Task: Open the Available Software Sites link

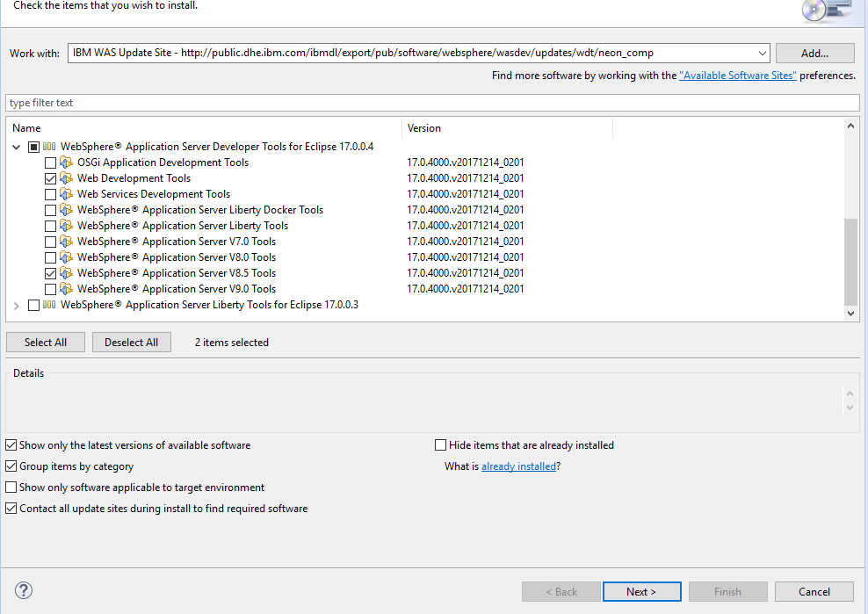Action: [738, 76]
